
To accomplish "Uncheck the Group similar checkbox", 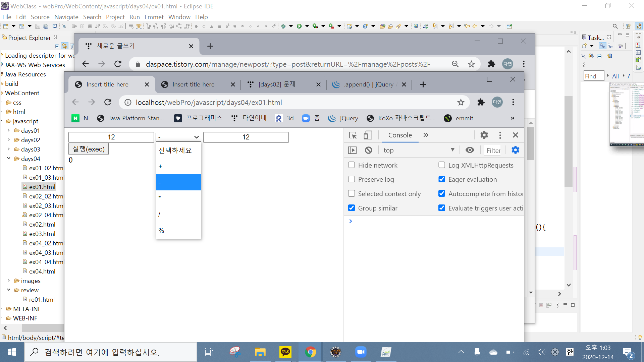I will click(x=352, y=208).
